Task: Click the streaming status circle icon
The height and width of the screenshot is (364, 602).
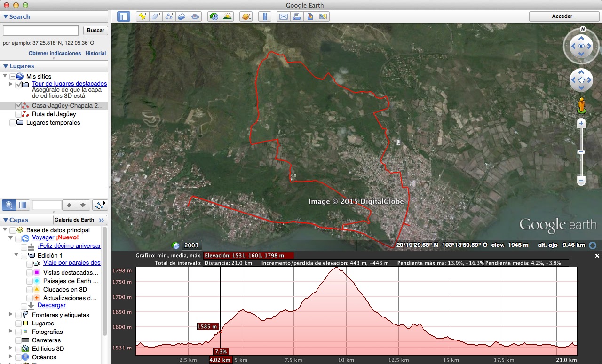Action: click(x=593, y=245)
